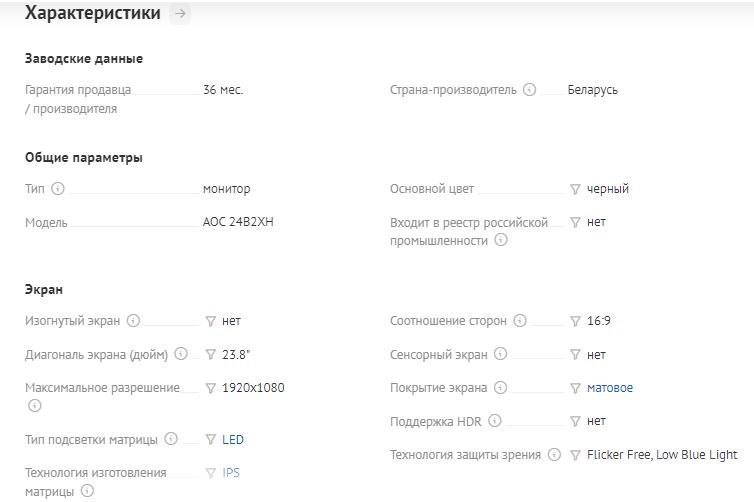The width and height of the screenshot is (754, 502).
Task: Click info icon next to Технология защиты зрения
Action: pyautogui.click(x=554, y=455)
